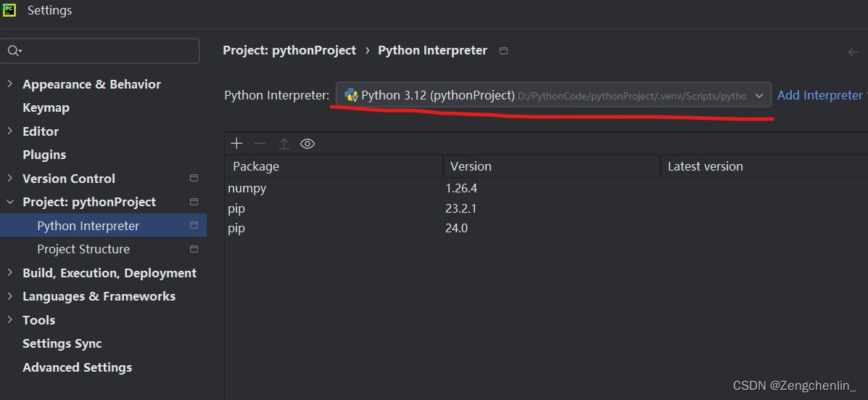Click the Add Interpreter link
868x400 pixels.
coord(822,95)
